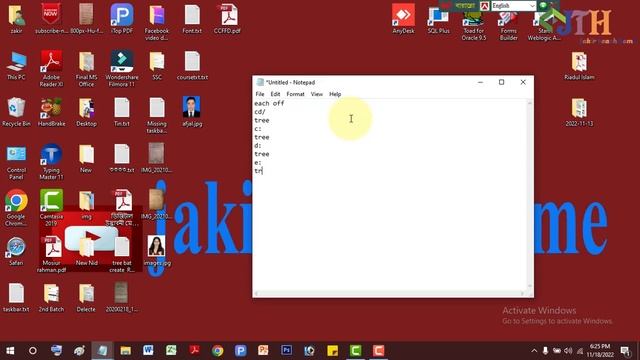Select the CCFFD.pdf file icon

(227, 19)
